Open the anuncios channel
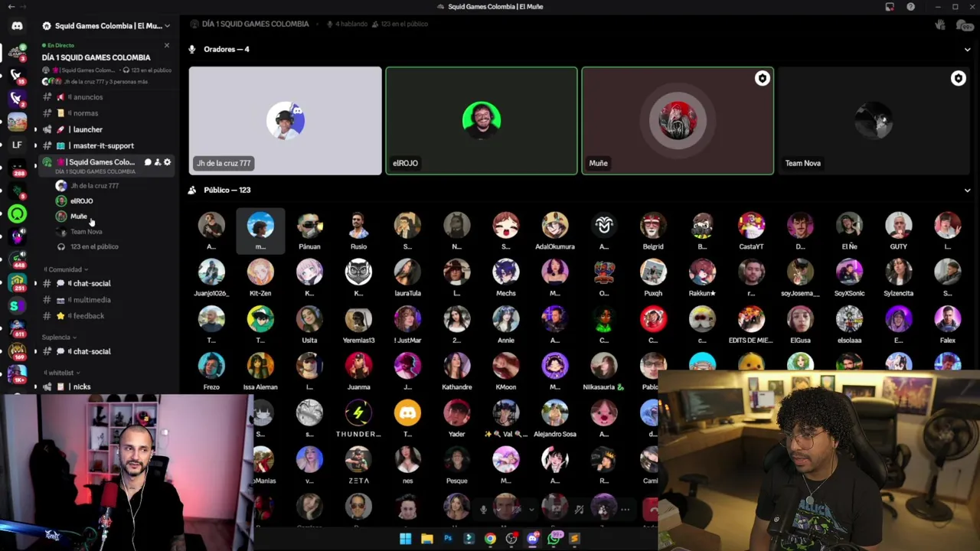Screen dimensions: 980x551 pyautogui.click(x=107, y=97)
